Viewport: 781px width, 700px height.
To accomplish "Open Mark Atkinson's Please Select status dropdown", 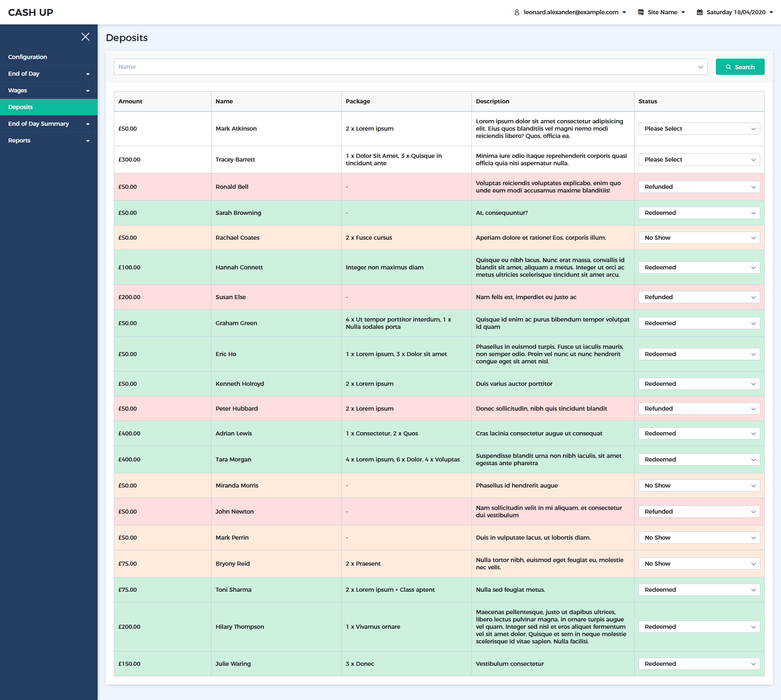I will tap(699, 129).
